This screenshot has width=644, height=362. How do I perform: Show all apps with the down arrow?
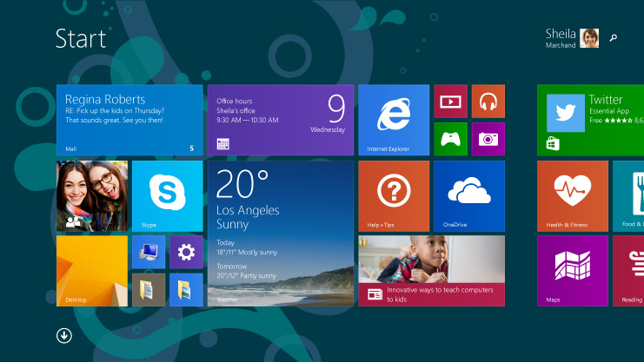64,336
